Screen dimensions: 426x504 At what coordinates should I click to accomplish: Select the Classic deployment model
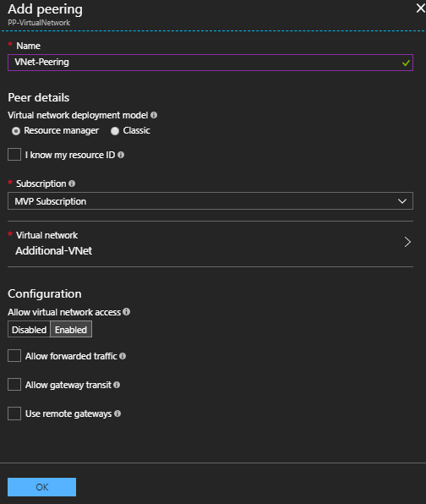[x=115, y=131]
